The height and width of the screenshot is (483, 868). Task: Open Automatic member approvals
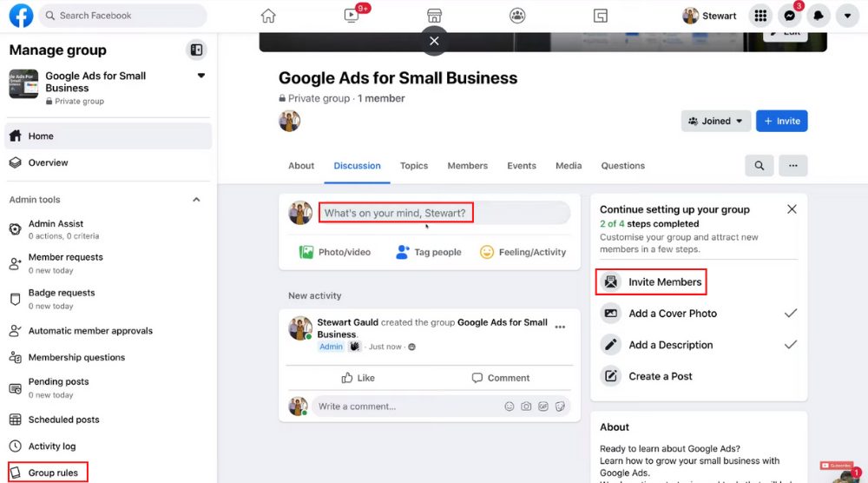coord(108,331)
